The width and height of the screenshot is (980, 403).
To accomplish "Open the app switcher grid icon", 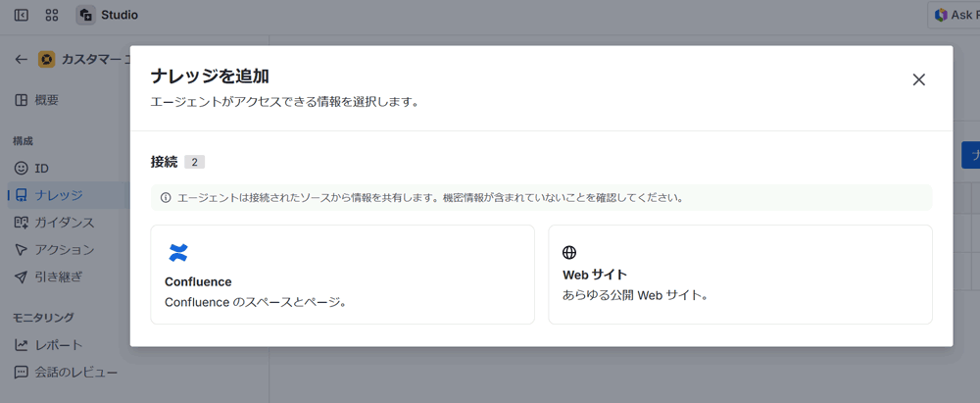I will tap(52, 15).
